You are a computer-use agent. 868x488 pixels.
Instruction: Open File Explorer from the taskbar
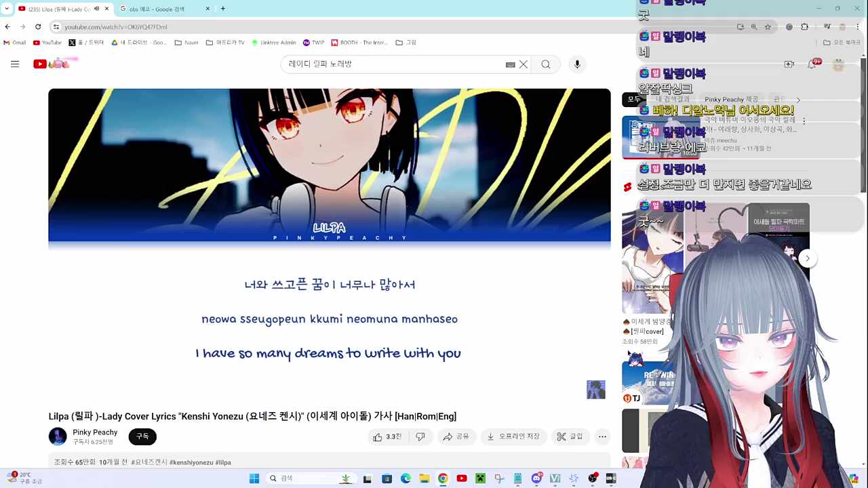click(x=424, y=479)
